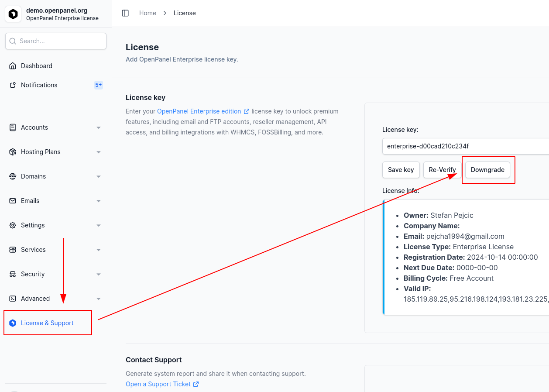The width and height of the screenshot is (549, 392).
Task: Expand the Emails menu arrow
Action: 99,201
